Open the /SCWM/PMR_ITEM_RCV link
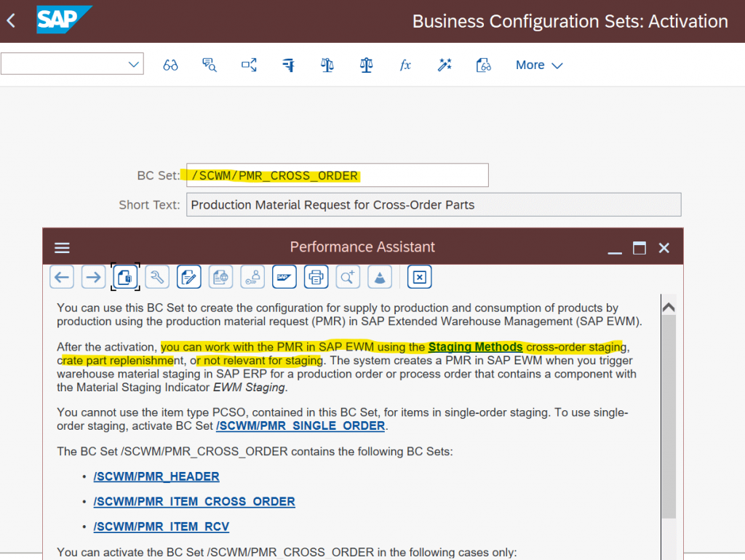Viewport: 745px width, 560px height. (161, 527)
